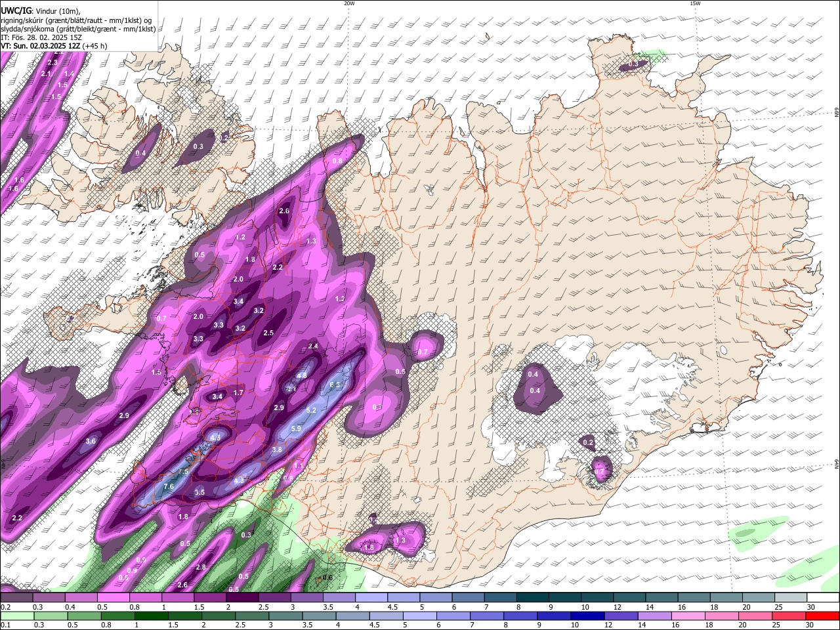This screenshot has height=630, width=840.
Task: Click the precipitation value '1.1' on the map
Action: click(299, 466)
